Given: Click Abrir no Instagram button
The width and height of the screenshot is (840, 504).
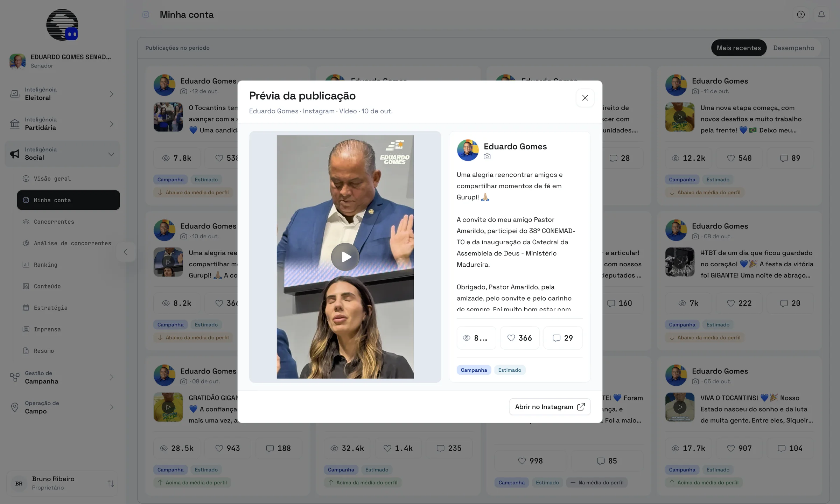Looking at the screenshot, I should (x=549, y=407).
